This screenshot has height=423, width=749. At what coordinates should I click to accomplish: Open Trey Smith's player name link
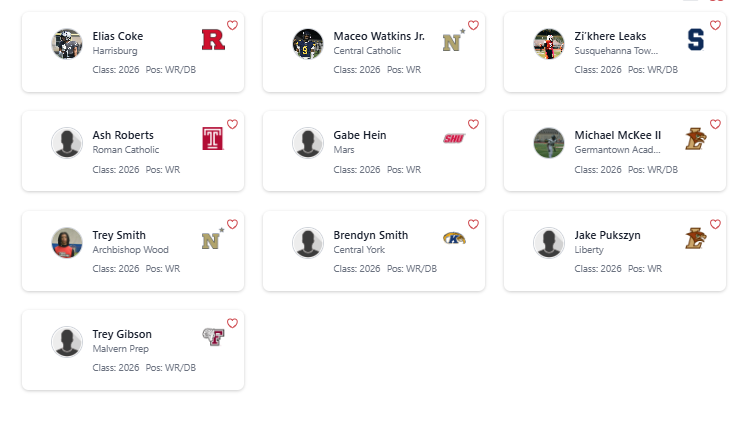pos(119,235)
